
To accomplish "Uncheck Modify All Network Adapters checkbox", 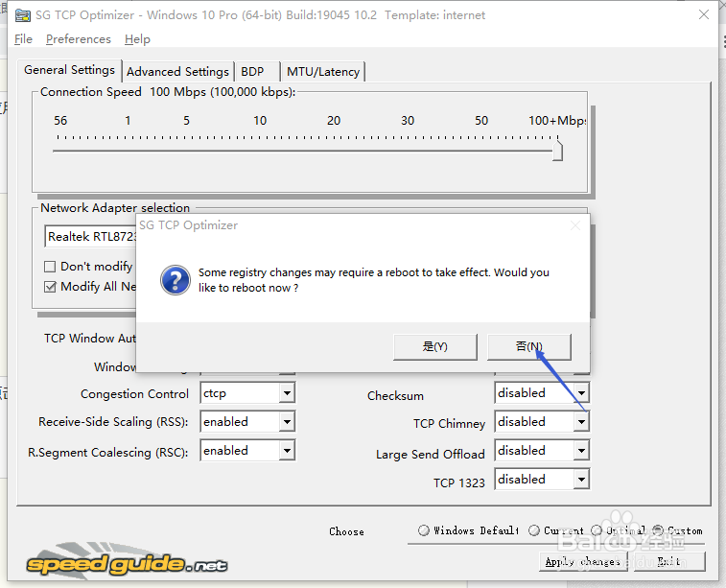I will coord(50,287).
